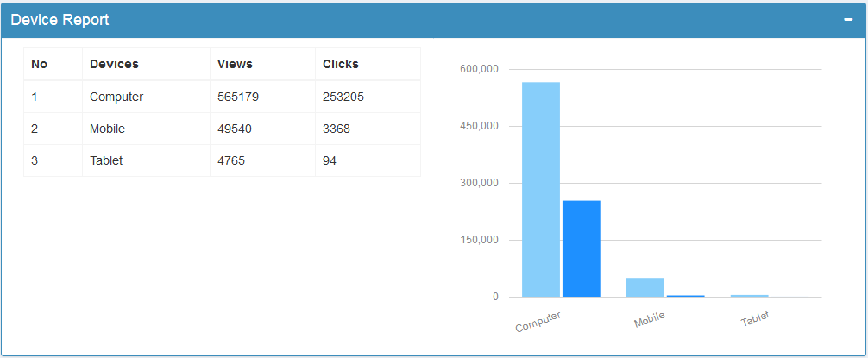Click the Devices column header
Screen dimensions: 868x358
(114, 64)
